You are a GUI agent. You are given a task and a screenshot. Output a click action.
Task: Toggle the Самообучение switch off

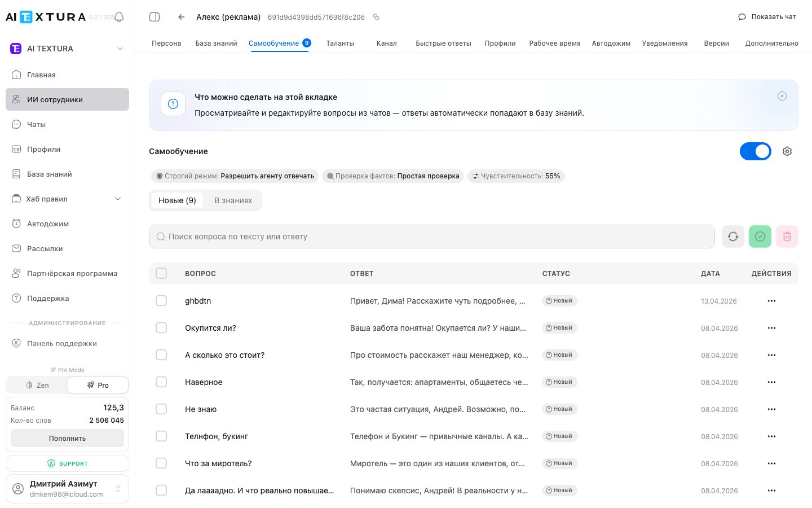pos(756,151)
